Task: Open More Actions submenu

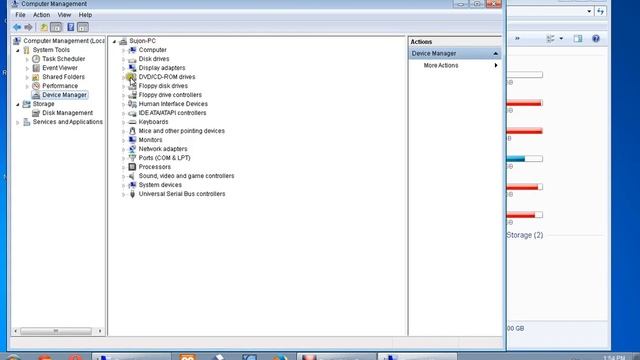Action: tap(455, 65)
